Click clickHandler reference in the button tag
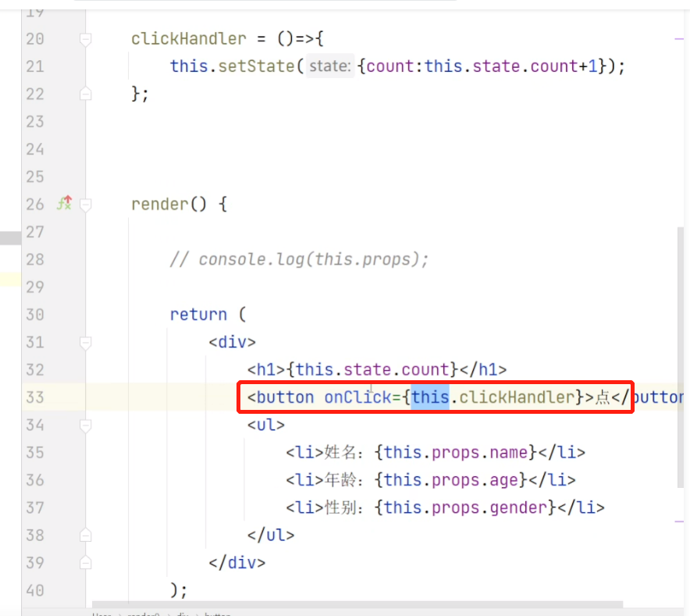 pyautogui.click(x=517, y=397)
